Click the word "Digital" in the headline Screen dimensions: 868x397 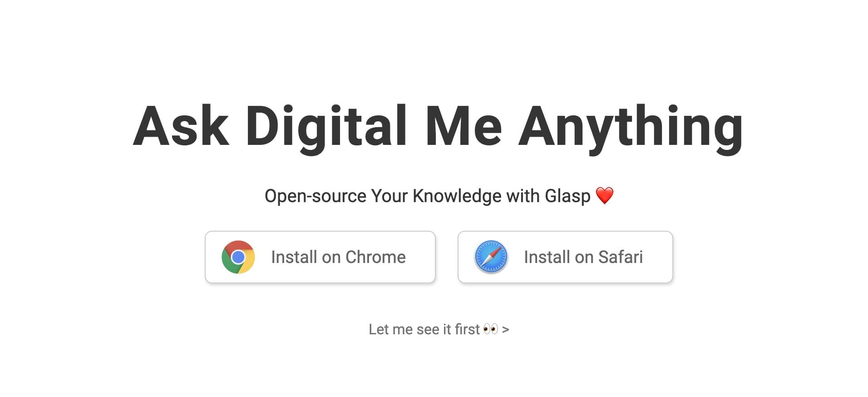point(325,126)
